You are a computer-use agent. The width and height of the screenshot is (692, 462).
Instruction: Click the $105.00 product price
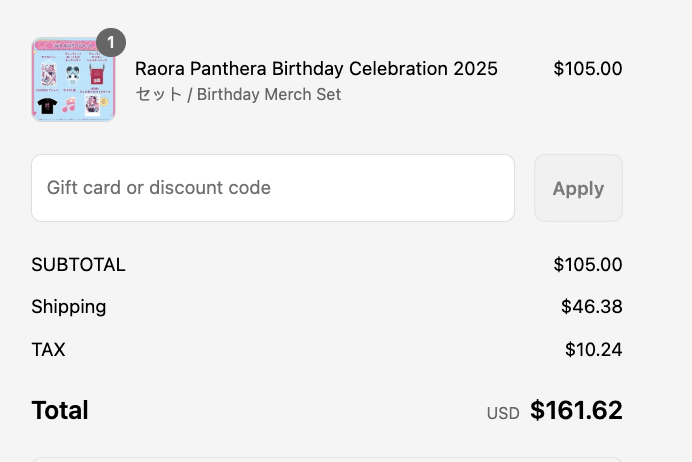tap(587, 69)
